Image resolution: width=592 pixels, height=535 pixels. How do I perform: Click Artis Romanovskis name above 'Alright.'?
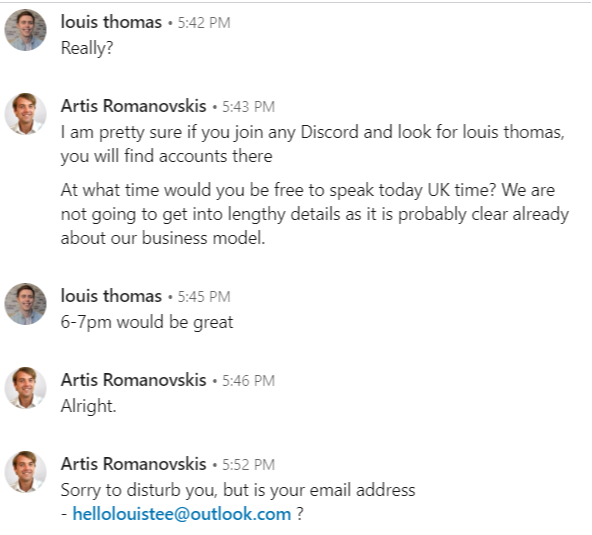(x=134, y=380)
